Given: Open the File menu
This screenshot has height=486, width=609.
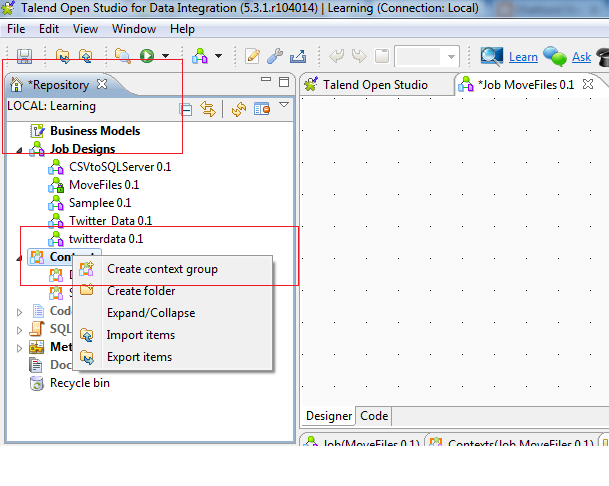Looking at the screenshot, I should point(16,29).
